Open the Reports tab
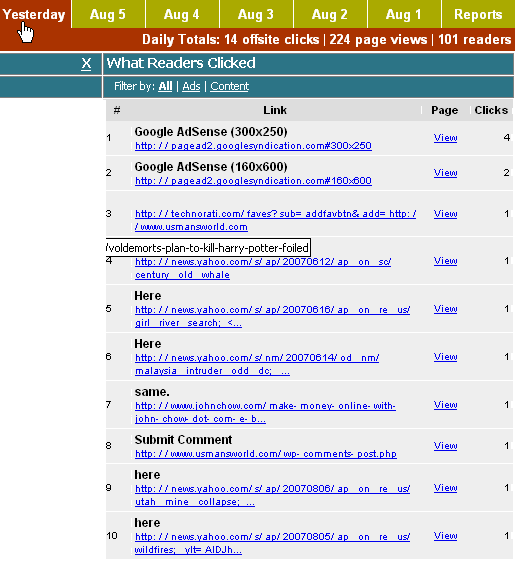517x561 pixels. pos(478,14)
